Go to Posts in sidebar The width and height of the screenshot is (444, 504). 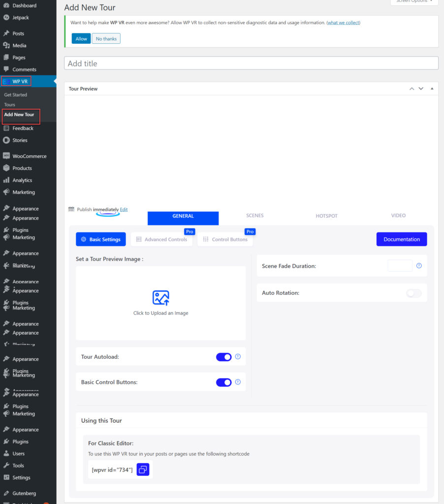click(14, 33)
